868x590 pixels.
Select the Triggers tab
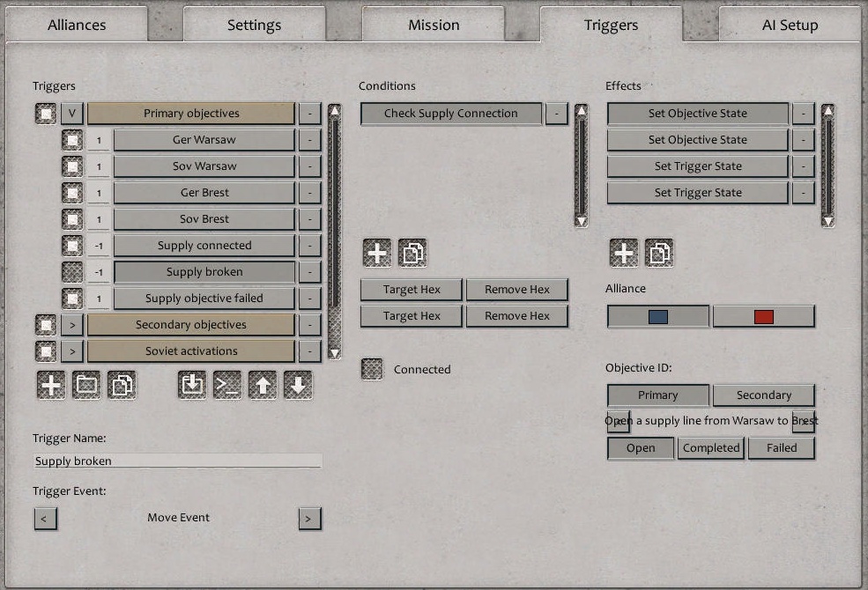pos(612,25)
